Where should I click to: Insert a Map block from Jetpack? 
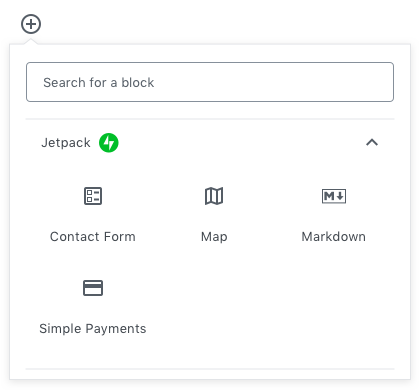[214, 213]
